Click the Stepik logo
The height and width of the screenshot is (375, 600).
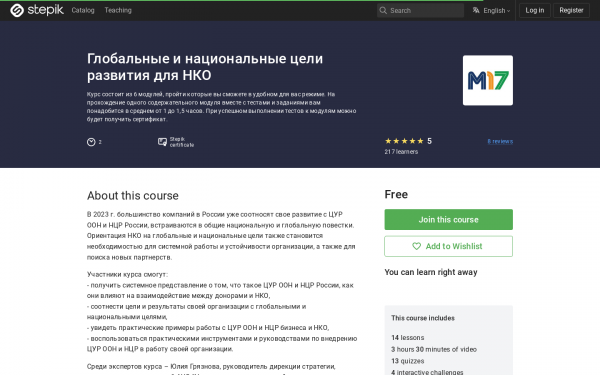click(37, 10)
